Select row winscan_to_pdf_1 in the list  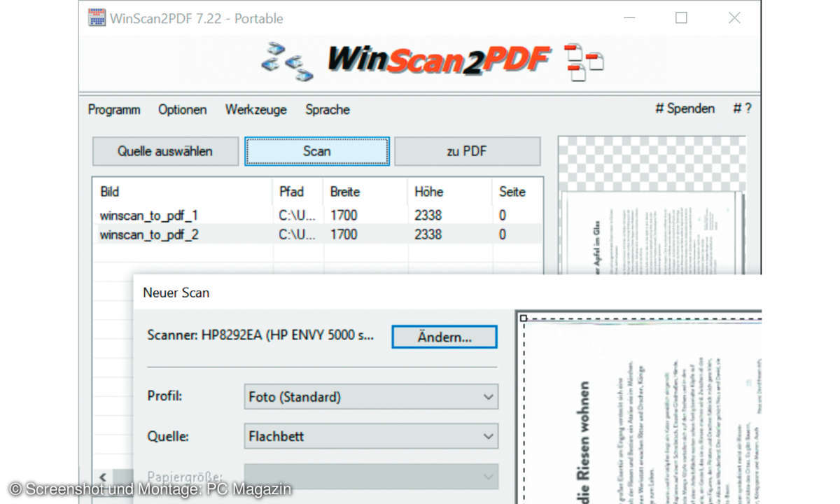[317, 216]
